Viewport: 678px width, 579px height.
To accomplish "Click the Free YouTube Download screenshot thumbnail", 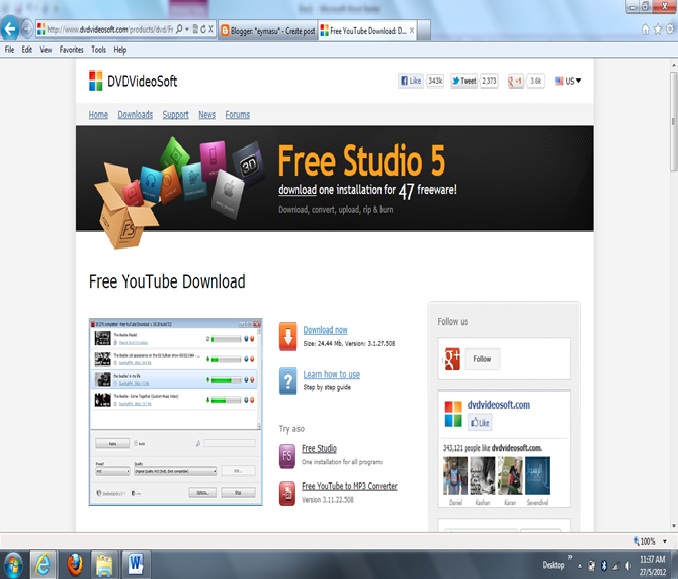I will 176,412.
